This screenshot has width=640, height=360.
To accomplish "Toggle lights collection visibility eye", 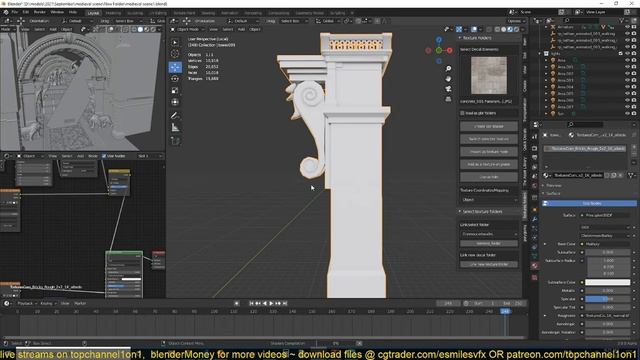I will coord(627,53).
